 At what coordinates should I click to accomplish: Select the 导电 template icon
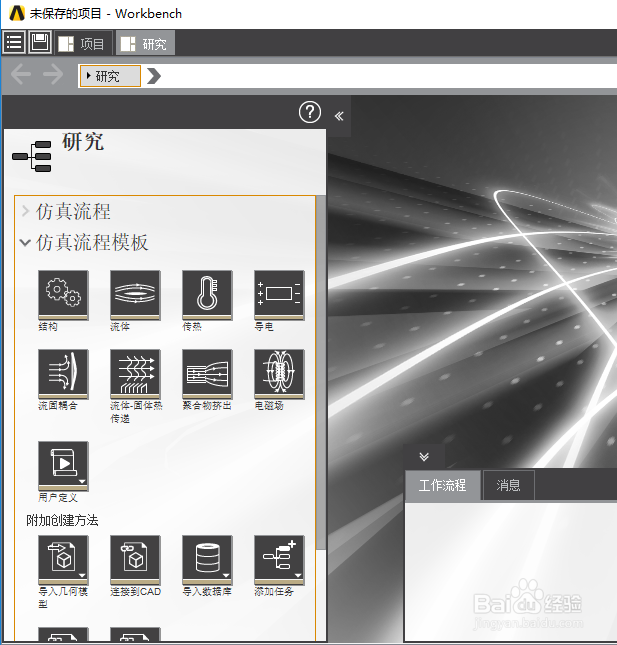279,295
